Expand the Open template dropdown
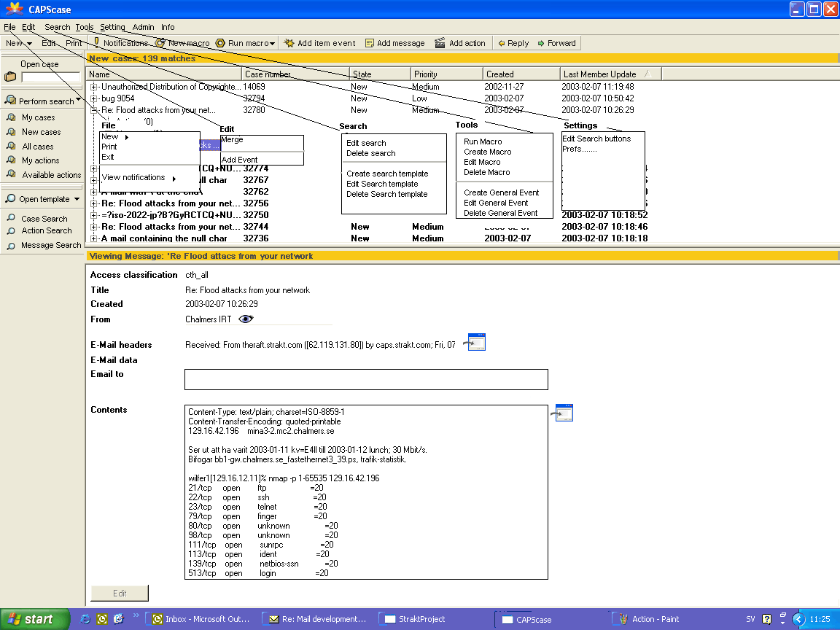The image size is (840, 630). 77,199
